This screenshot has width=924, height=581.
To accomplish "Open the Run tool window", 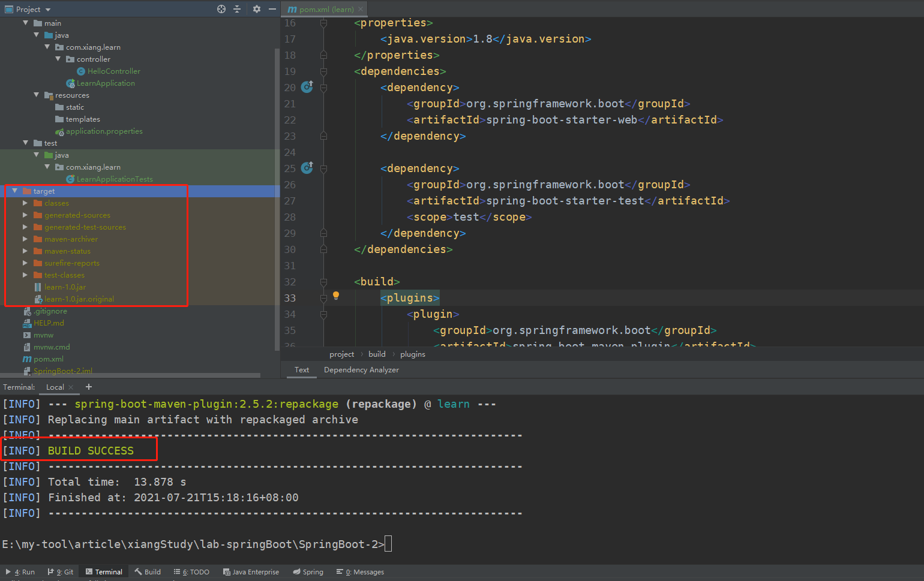I will click(x=20, y=572).
